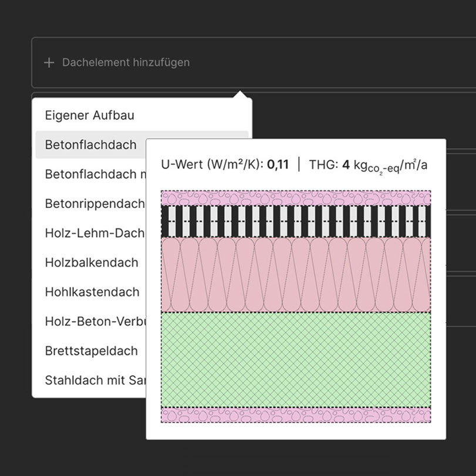Click the plus icon to add roof element

click(x=49, y=63)
